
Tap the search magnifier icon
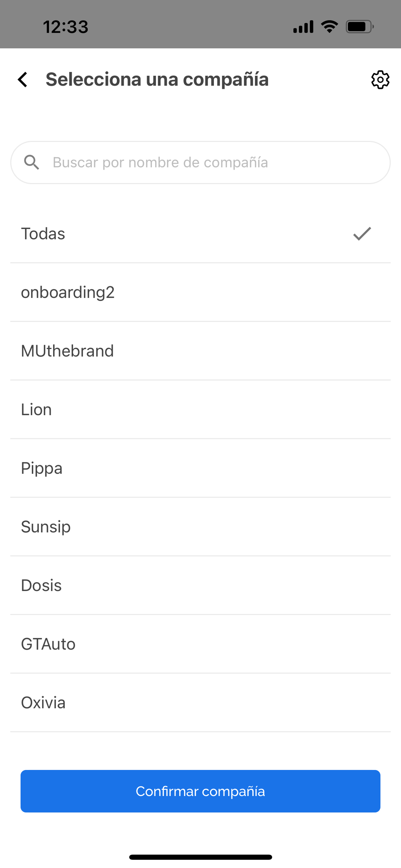32,162
